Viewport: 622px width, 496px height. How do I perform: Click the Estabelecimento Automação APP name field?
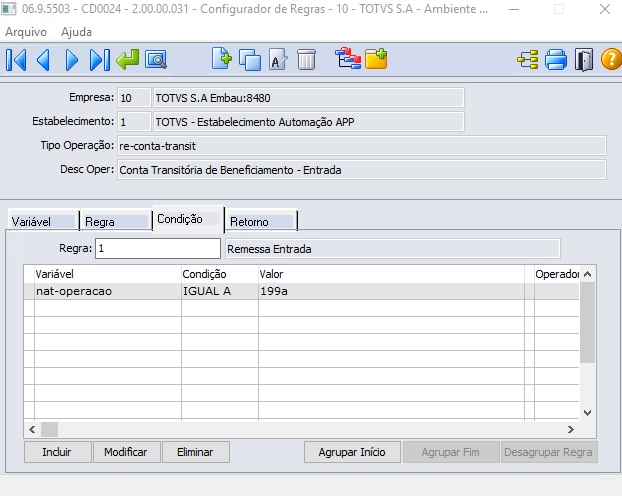point(309,122)
